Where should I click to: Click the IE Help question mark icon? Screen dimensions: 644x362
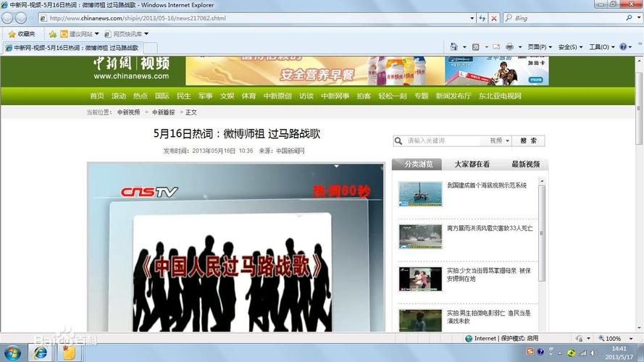pos(623,47)
